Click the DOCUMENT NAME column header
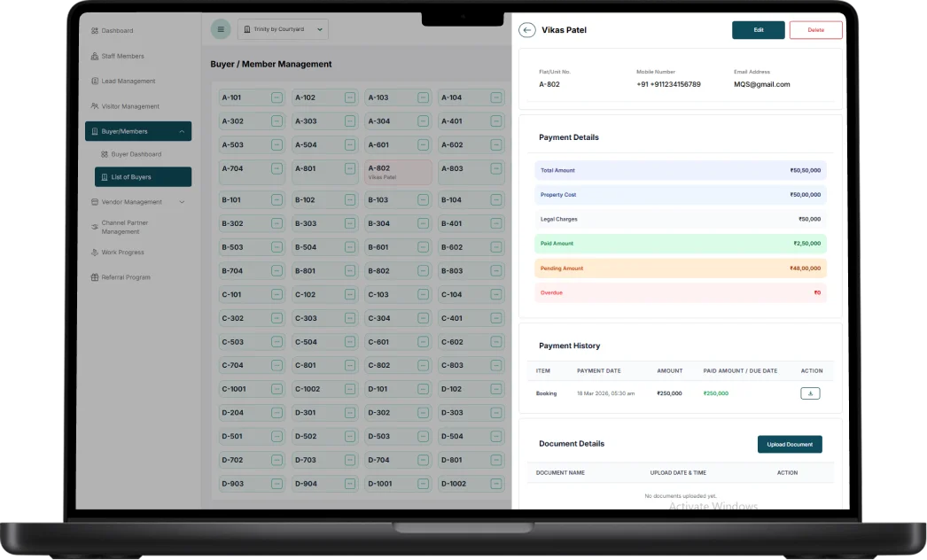The width and height of the screenshot is (927, 560). [560, 473]
